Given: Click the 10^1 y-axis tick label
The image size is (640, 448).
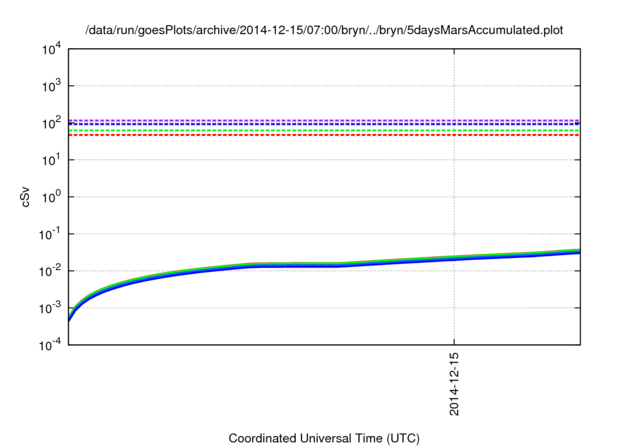Looking at the screenshot, I should pos(51,160).
